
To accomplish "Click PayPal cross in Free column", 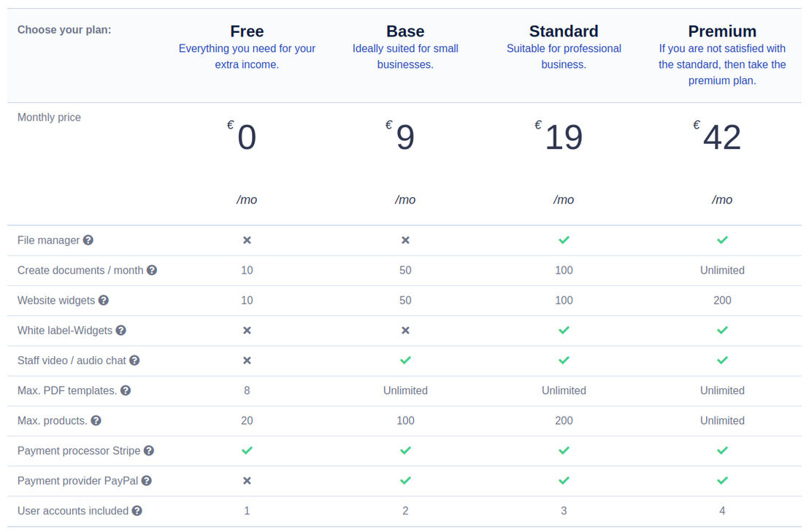I will pyautogui.click(x=247, y=480).
